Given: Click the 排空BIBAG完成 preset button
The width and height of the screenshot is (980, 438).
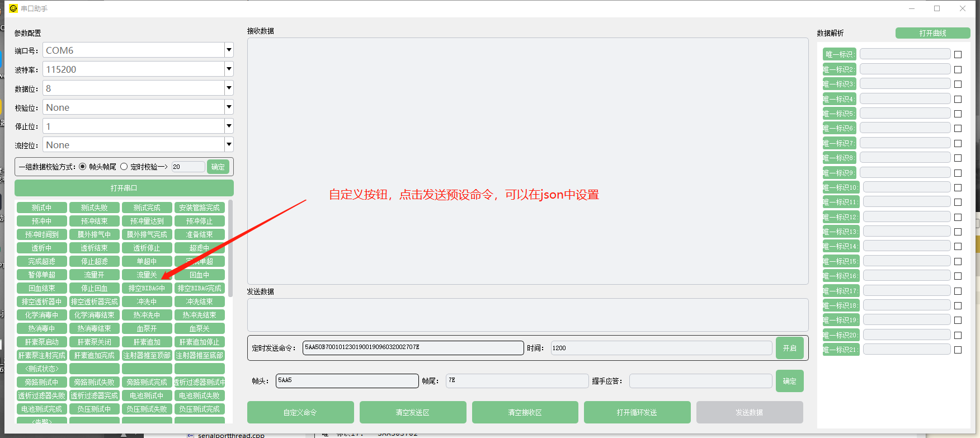Looking at the screenshot, I should click(200, 288).
